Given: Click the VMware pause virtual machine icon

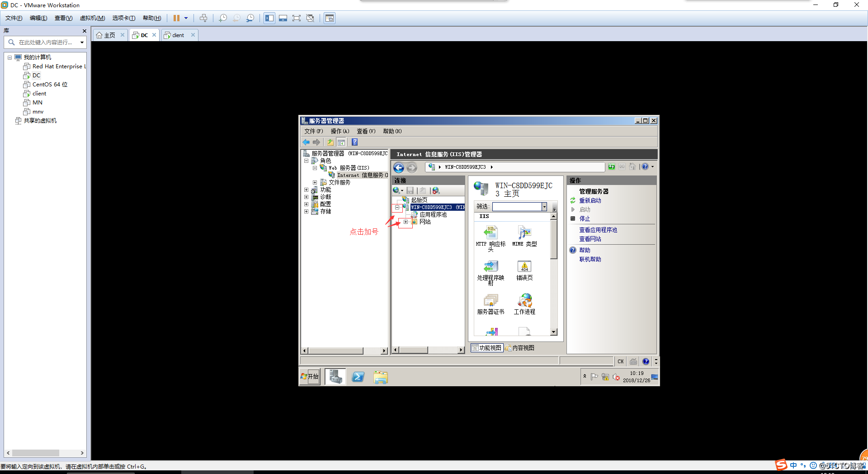Looking at the screenshot, I should 176,18.
